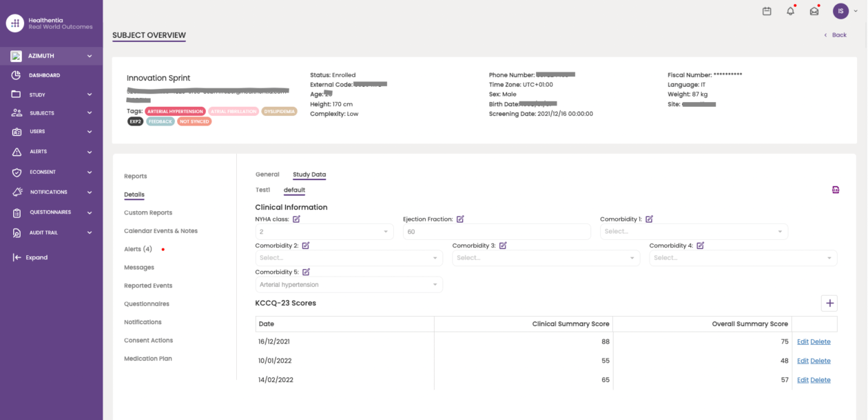Open the Custom Reports section
Screen dimensions: 868x420
click(x=148, y=213)
